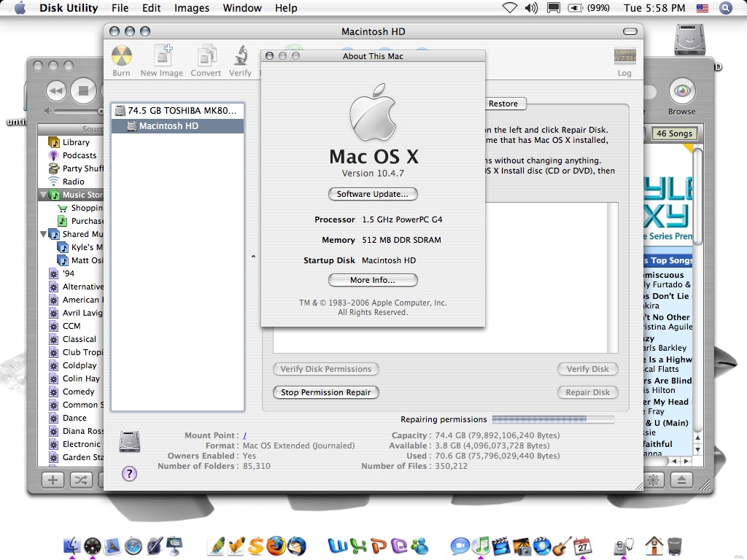Viewport: 747px width, 560px height.
Task: Click the Browse eye icon in iTunes
Action: [x=682, y=90]
